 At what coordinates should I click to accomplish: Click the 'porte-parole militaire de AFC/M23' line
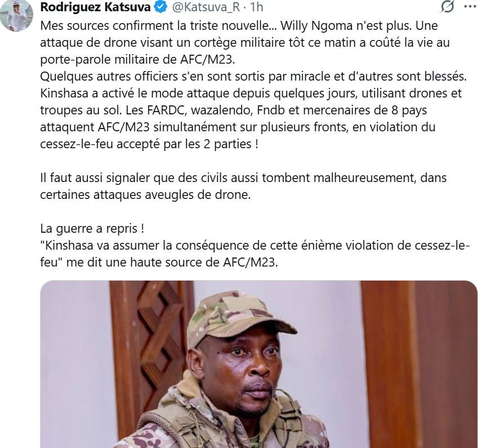(137, 60)
